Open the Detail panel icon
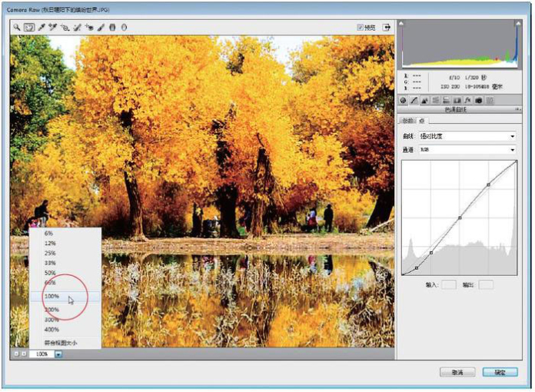Screen dimensions: 535x392 [425, 100]
